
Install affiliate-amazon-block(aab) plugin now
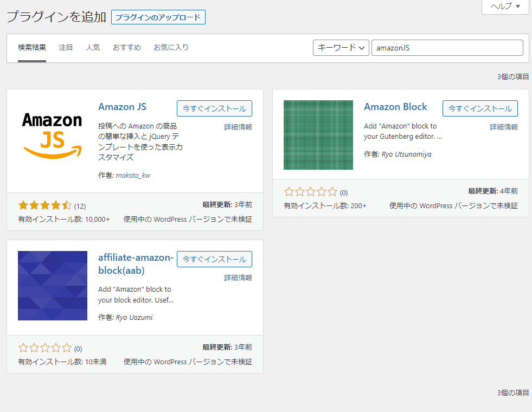[214, 259]
